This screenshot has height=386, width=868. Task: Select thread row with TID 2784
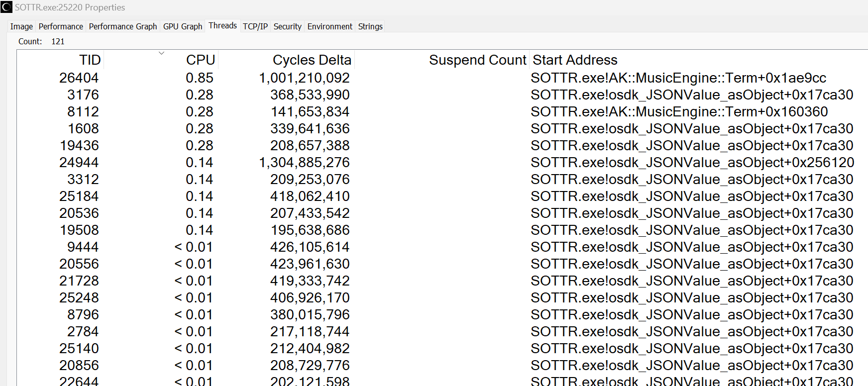click(442, 331)
